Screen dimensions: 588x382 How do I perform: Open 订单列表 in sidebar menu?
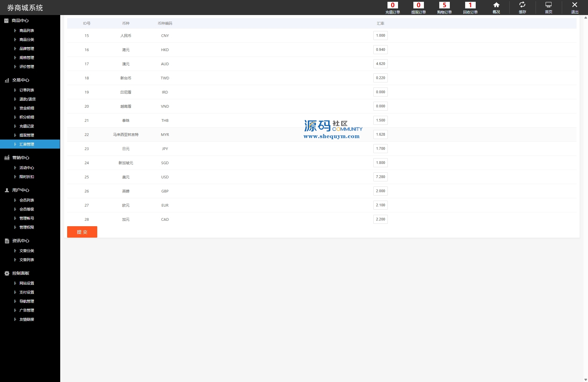click(x=27, y=90)
